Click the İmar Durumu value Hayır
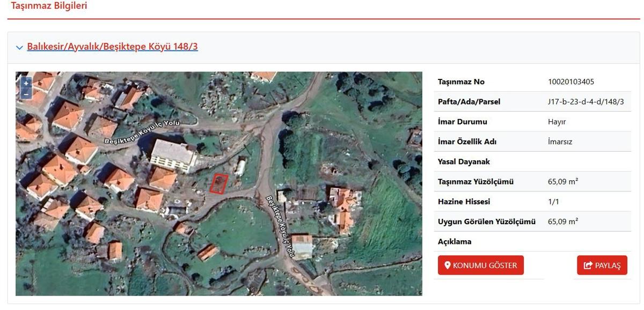Viewport: 644px width, 310px height. 557,122
